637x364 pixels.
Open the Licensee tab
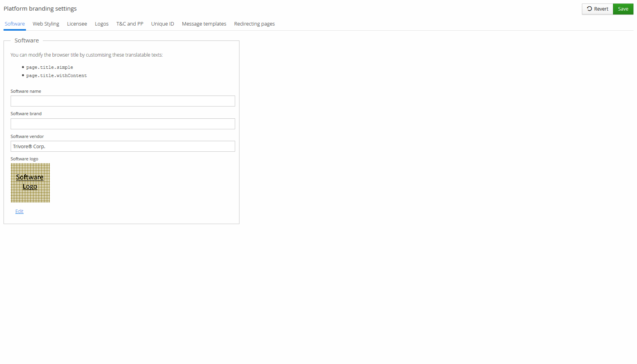pyautogui.click(x=77, y=24)
